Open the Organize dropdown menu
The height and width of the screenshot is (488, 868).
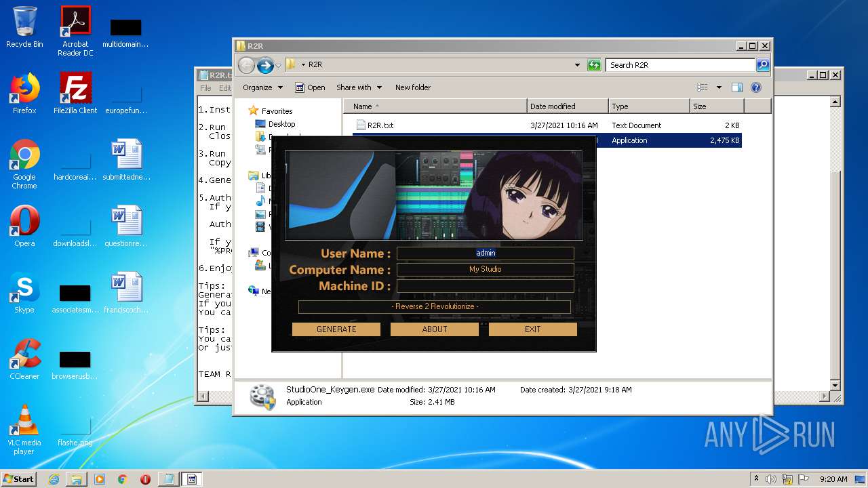262,87
